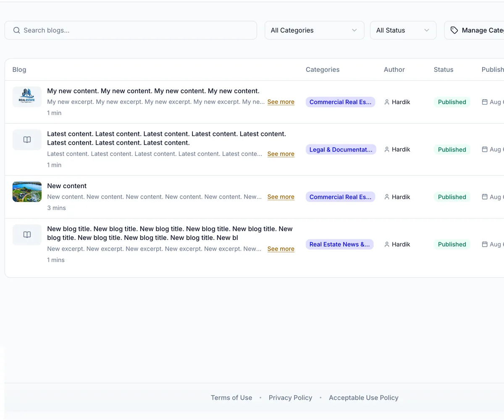Viewport: 504px width, 420px height.
Task: Click author name Hardik in Real Estate News row
Action: [401, 244]
